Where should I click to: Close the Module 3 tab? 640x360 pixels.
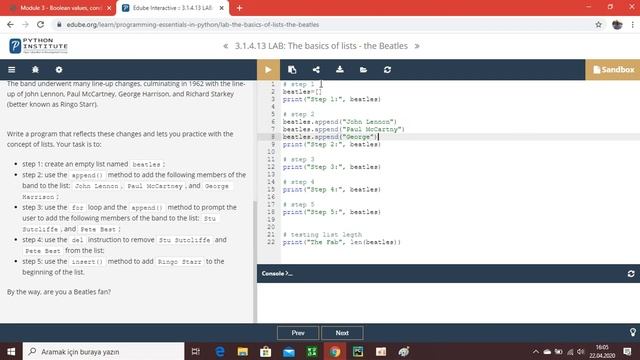tap(109, 8)
